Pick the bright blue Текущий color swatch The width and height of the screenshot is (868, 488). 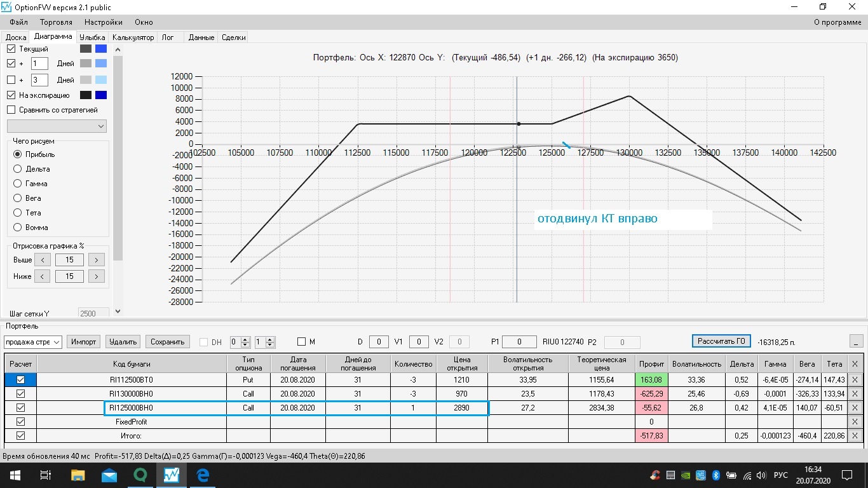point(100,49)
